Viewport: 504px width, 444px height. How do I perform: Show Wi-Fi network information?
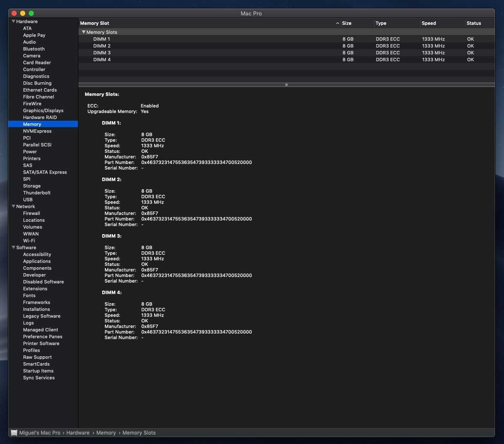pos(29,241)
